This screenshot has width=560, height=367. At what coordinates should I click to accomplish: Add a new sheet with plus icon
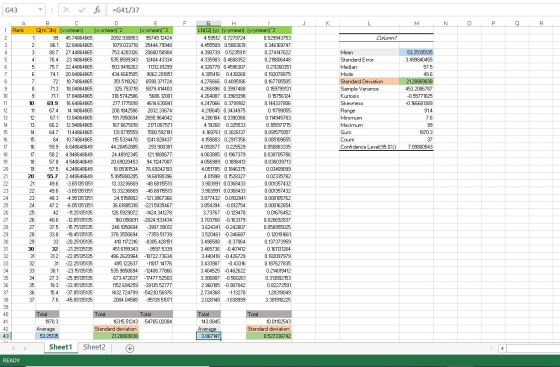click(130, 348)
